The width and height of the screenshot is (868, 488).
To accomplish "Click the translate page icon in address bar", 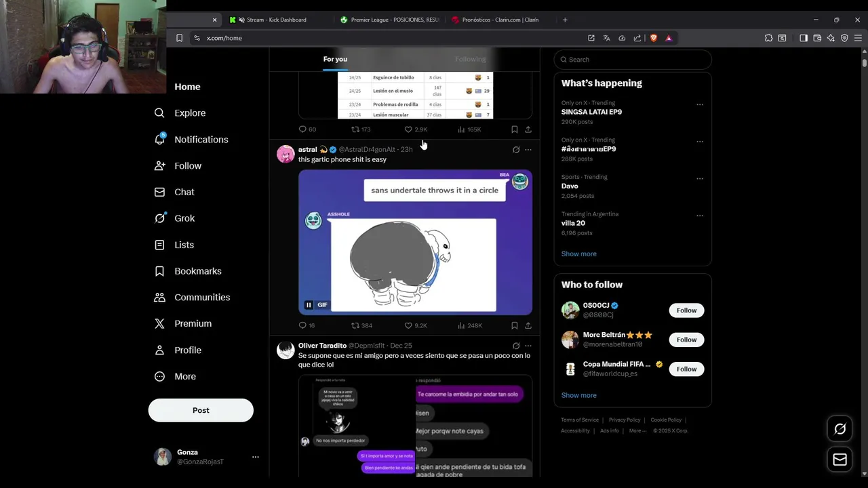I will (606, 38).
